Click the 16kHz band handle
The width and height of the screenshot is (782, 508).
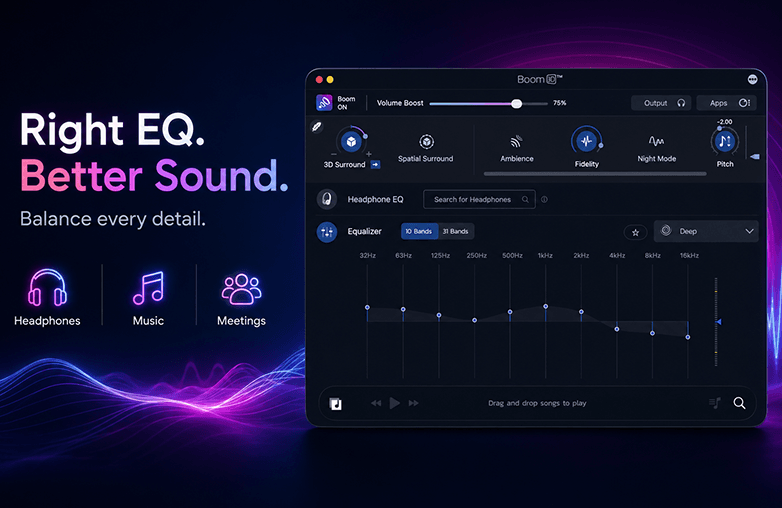pyautogui.click(x=688, y=338)
